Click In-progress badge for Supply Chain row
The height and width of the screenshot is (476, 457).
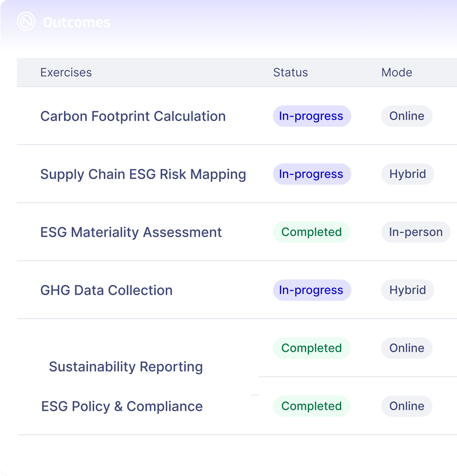pyautogui.click(x=312, y=174)
